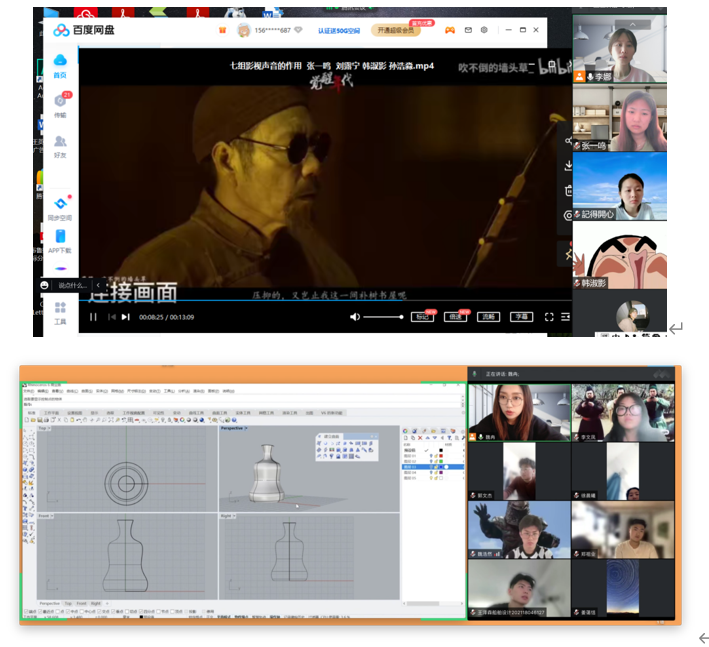Screen dimensions: 709x647
Task: Open 好友 friends in Netdisk sidebar
Action: (x=60, y=147)
